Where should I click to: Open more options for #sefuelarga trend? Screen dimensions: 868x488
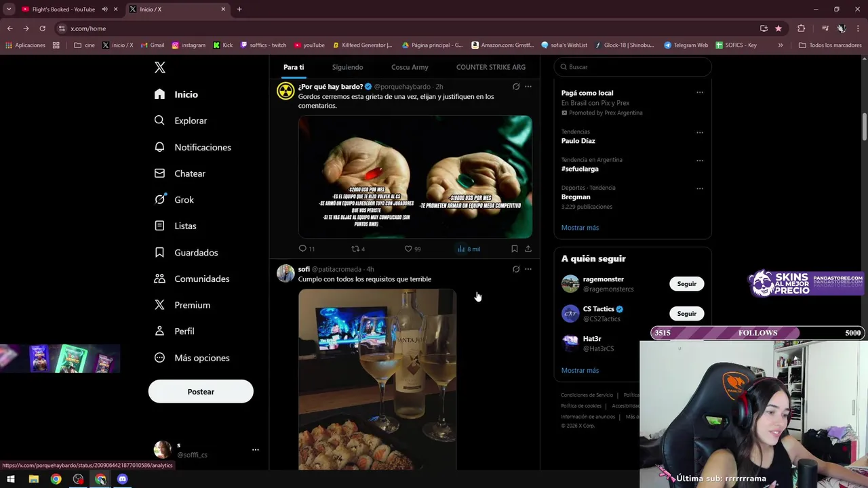[x=700, y=161]
